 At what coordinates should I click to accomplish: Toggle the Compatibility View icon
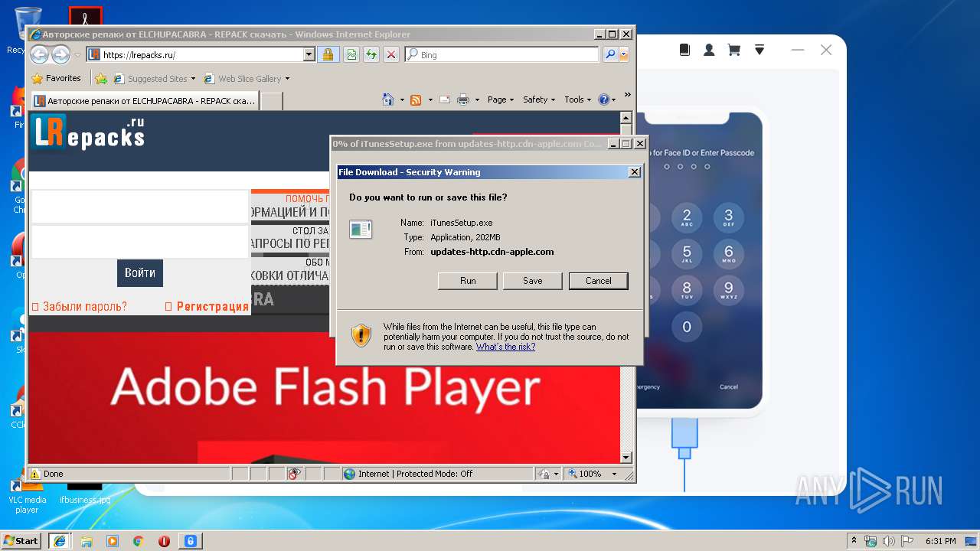pyautogui.click(x=351, y=54)
